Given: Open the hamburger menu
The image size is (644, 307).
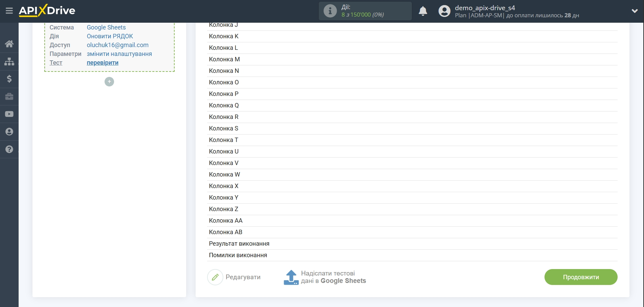Looking at the screenshot, I should coord(9,11).
